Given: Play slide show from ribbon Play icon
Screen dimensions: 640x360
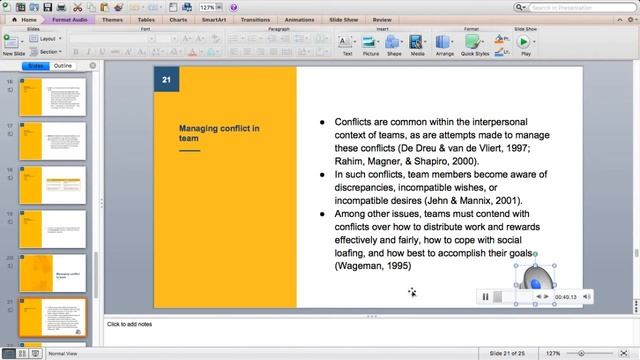Looking at the screenshot, I should [x=523, y=42].
